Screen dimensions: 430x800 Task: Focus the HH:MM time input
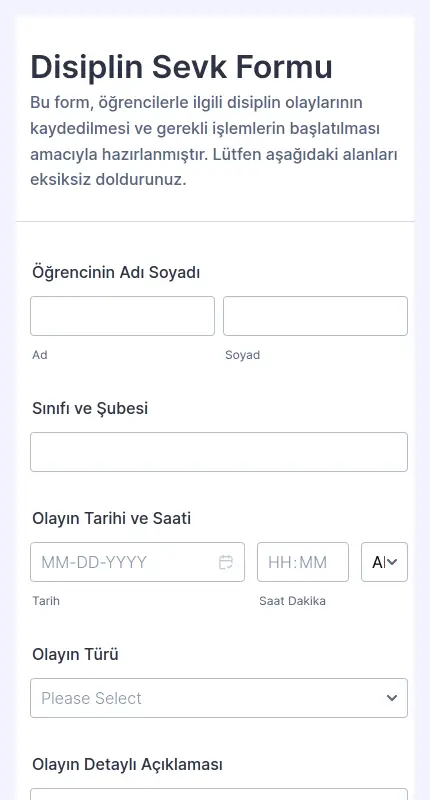(x=303, y=562)
